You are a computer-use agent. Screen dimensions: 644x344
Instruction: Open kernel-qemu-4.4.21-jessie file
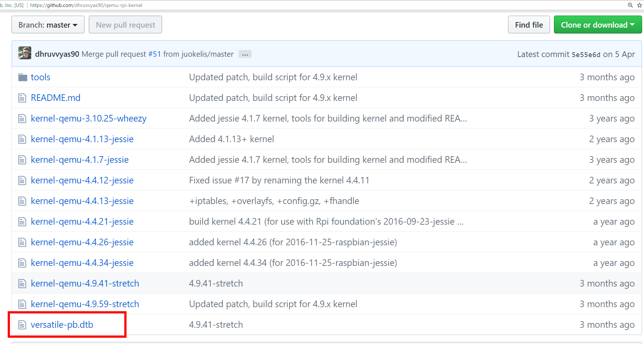click(x=82, y=221)
